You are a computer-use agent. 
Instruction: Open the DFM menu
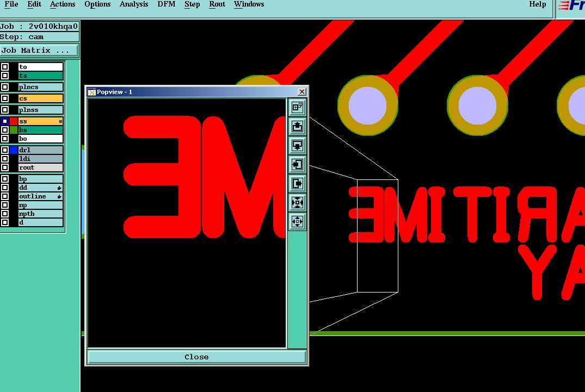[167, 4]
